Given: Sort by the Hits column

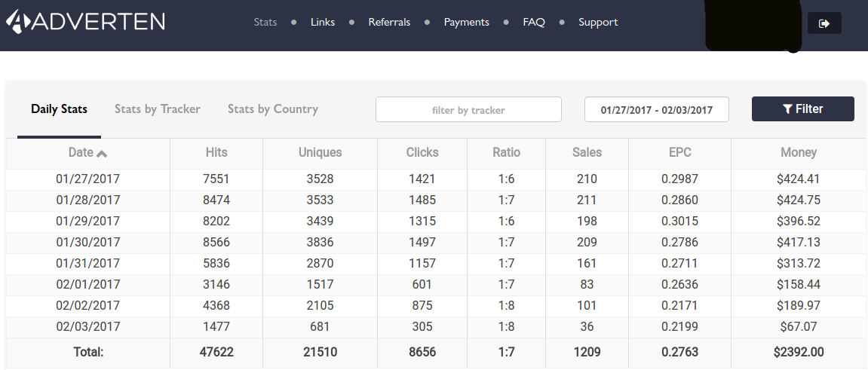Looking at the screenshot, I should coord(216,153).
